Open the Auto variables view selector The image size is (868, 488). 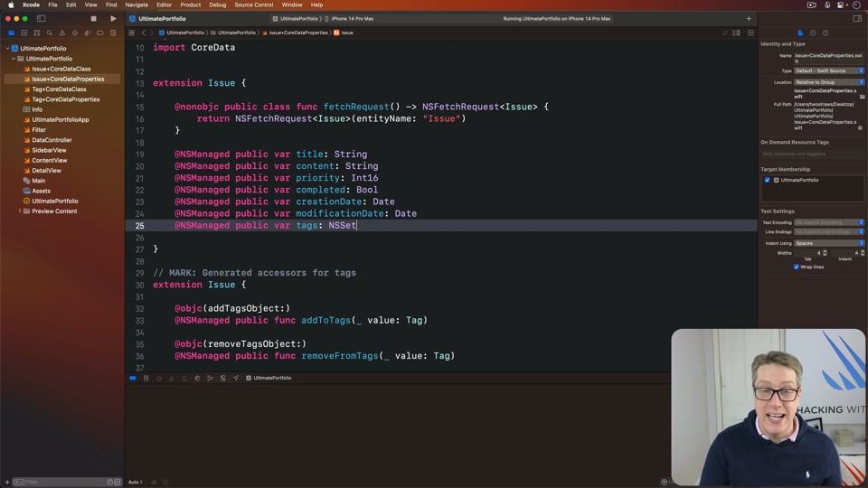pos(136,482)
